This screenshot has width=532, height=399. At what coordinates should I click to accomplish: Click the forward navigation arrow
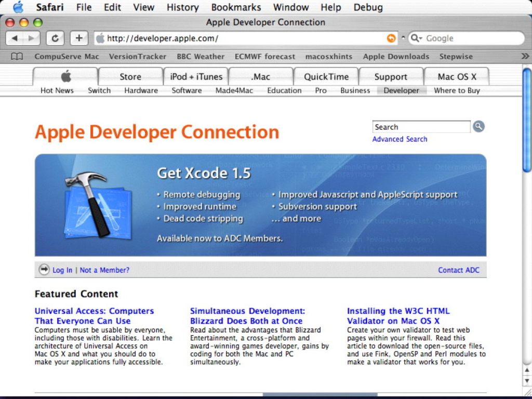point(31,38)
